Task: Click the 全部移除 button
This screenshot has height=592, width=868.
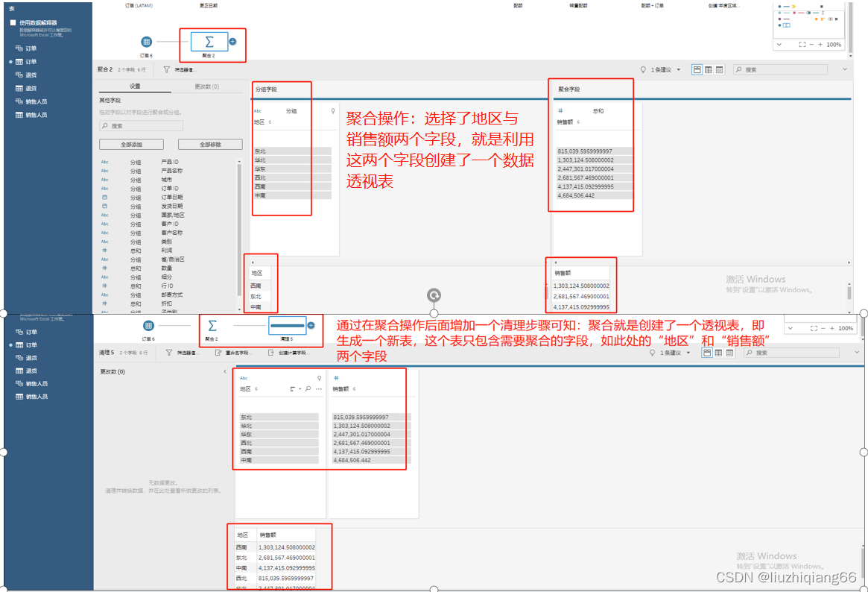Action: click(210, 145)
